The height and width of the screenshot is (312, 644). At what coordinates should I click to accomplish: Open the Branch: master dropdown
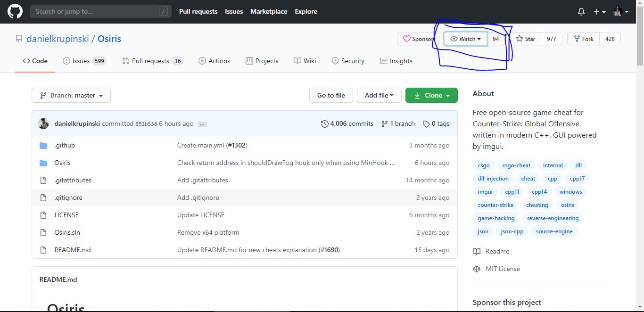point(71,95)
